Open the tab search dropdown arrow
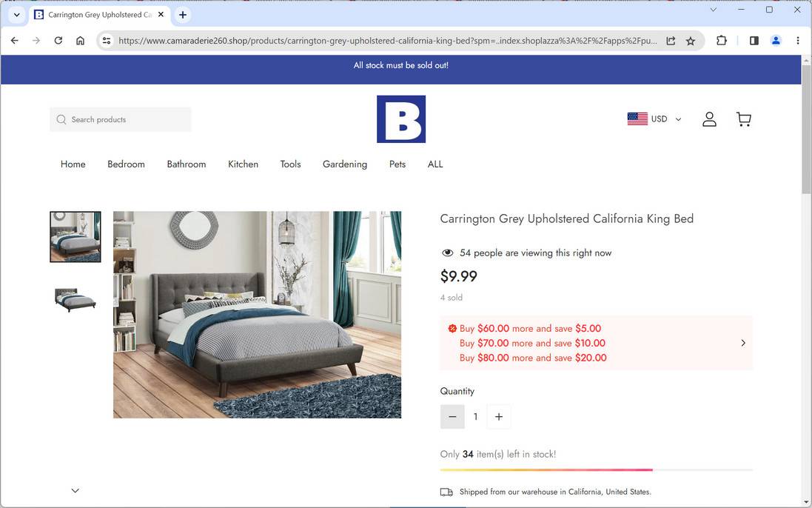The image size is (812, 508). pyautogui.click(x=16, y=15)
